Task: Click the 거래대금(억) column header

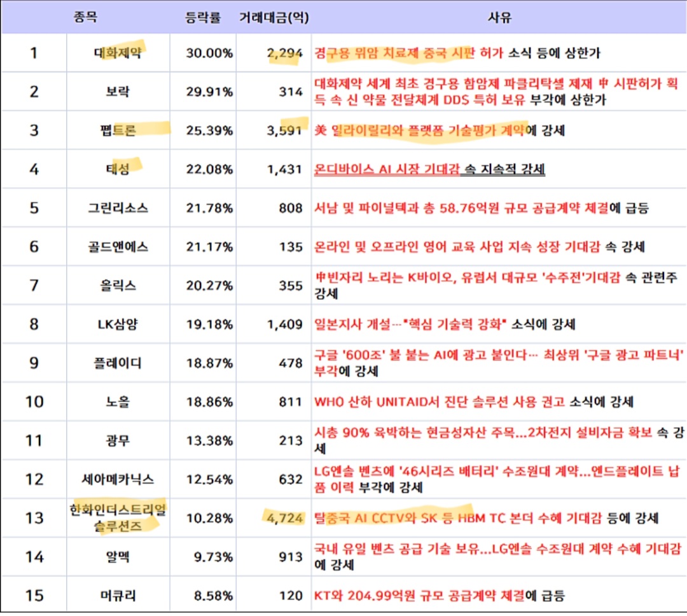Action: pyautogui.click(x=274, y=17)
